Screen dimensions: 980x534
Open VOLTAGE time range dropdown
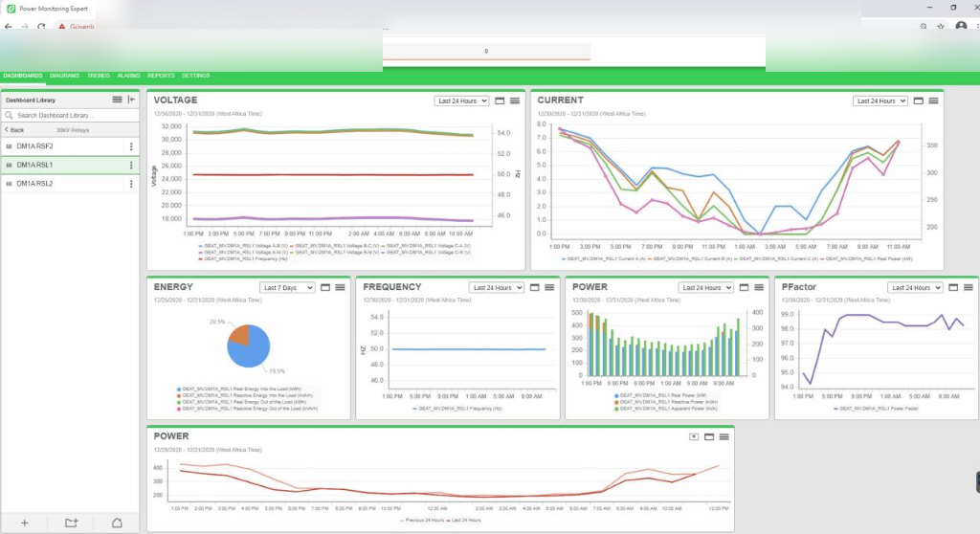[462, 100]
